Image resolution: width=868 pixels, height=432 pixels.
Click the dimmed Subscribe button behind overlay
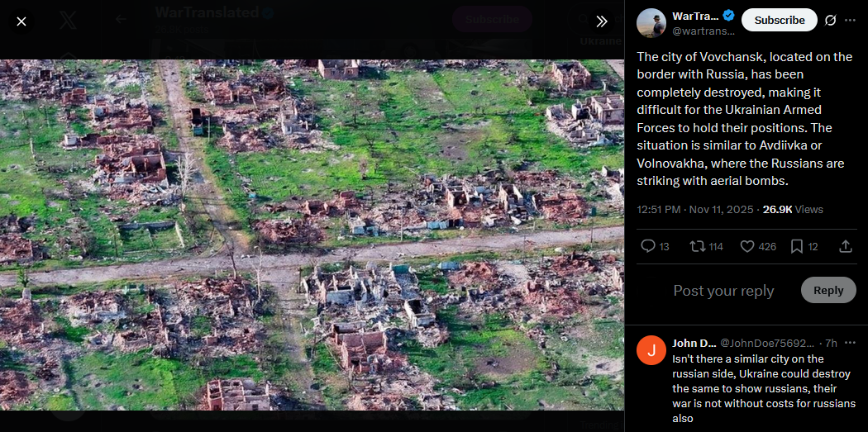click(x=492, y=19)
